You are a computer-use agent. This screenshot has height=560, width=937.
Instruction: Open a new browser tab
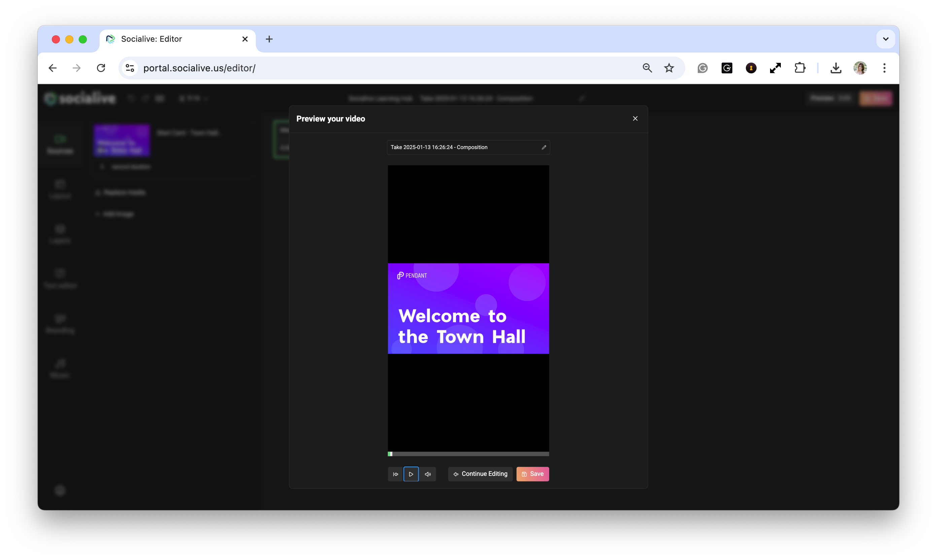click(x=269, y=39)
